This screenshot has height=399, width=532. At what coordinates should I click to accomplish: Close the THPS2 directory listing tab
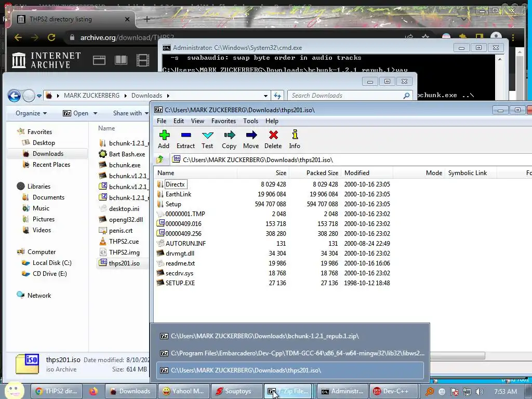(127, 19)
